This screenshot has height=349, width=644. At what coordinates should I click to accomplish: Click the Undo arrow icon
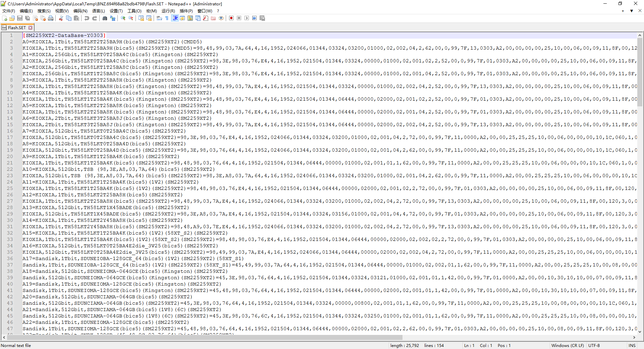pyautogui.click(x=87, y=18)
